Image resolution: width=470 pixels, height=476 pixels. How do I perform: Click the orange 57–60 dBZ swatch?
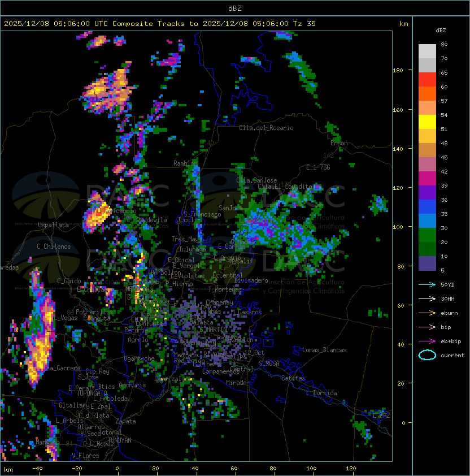tap(427, 94)
